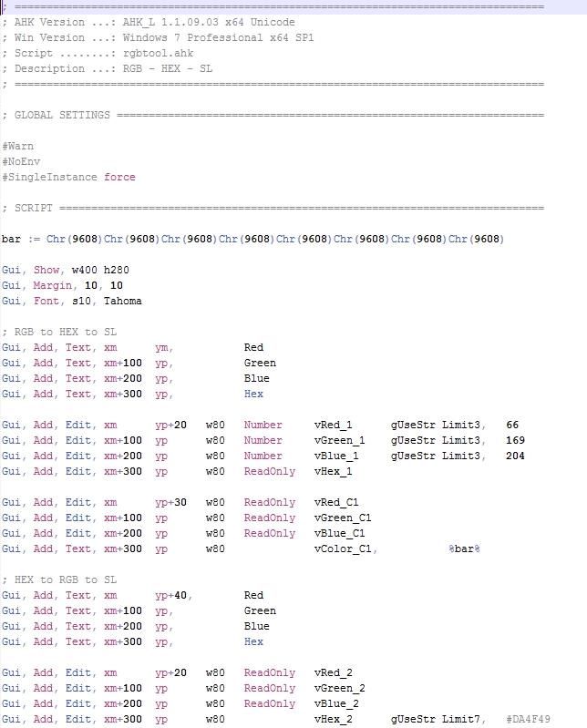Click the '; RGB to HEX to SL' comment
The height and width of the screenshot is (728, 587).
59,332
